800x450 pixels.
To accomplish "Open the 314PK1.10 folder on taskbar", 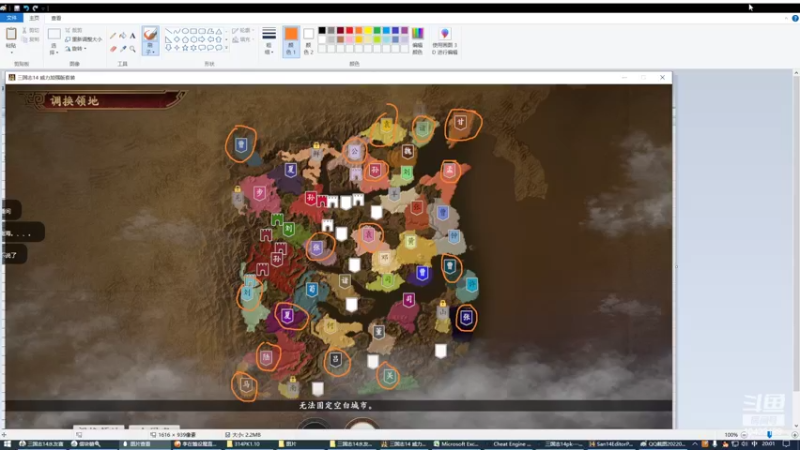I will (x=248, y=444).
